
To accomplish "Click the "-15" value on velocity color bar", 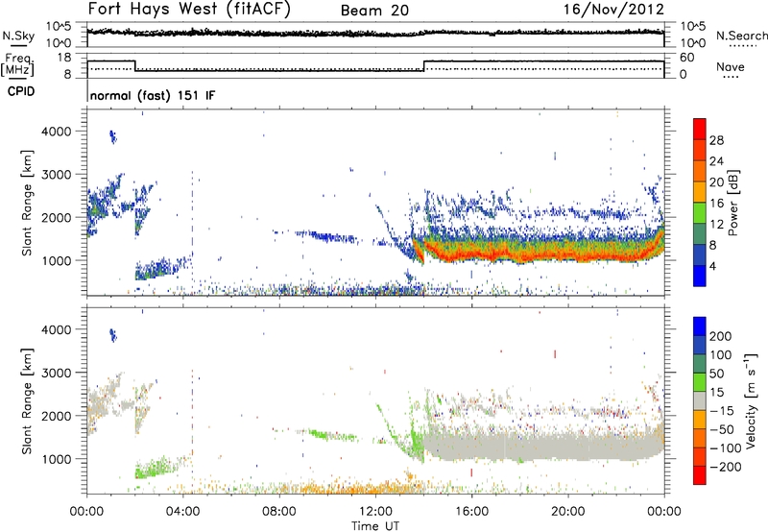I will [721, 410].
